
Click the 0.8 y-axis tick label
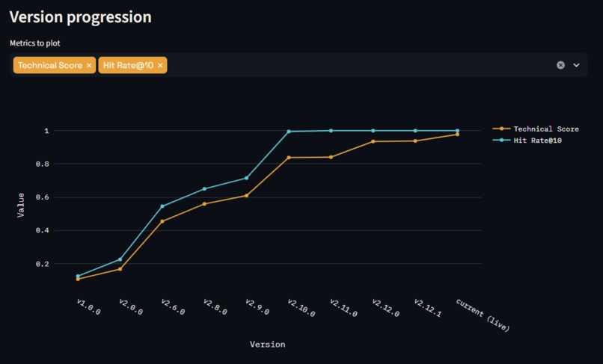coord(43,164)
